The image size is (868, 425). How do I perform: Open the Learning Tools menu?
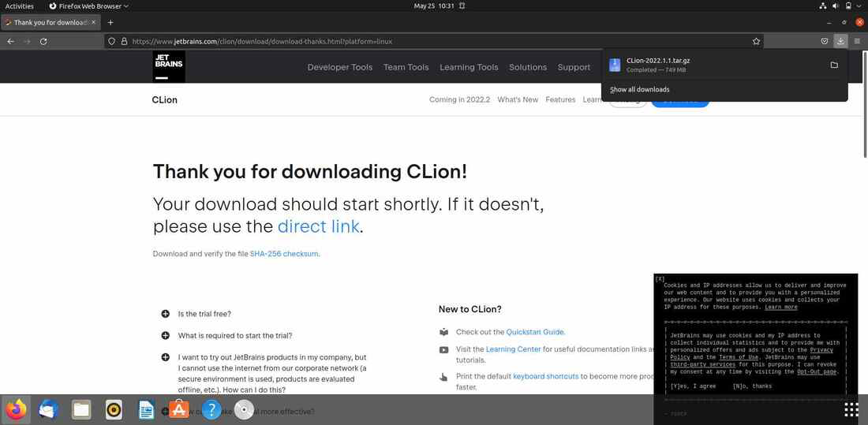469,67
